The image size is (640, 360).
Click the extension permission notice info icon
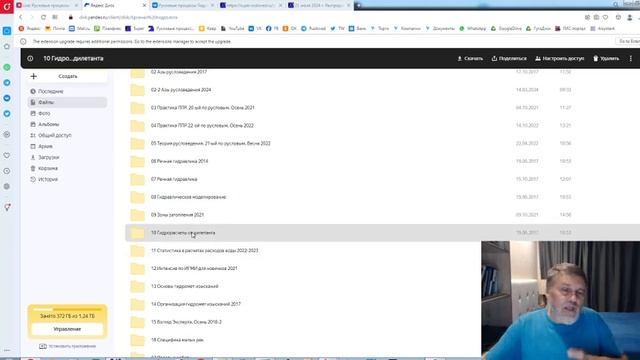23,42
